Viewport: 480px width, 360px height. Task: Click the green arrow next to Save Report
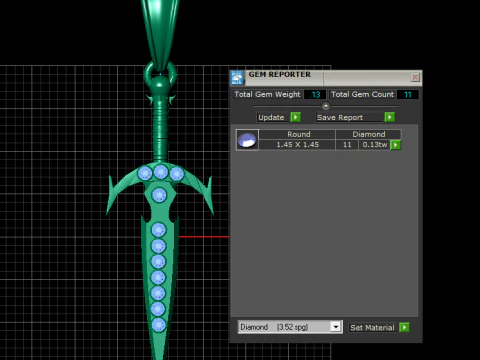click(x=389, y=117)
